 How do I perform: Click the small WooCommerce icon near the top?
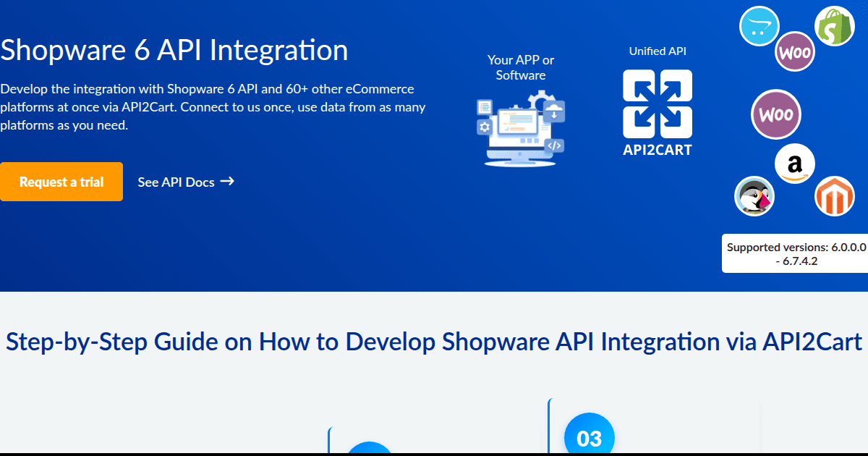pos(795,53)
